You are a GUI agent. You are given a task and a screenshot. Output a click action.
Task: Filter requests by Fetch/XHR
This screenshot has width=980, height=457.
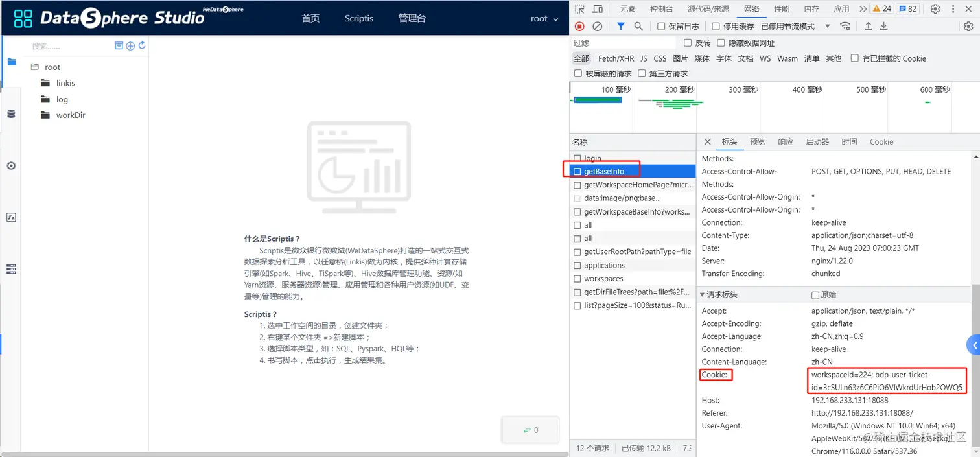coord(616,58)
